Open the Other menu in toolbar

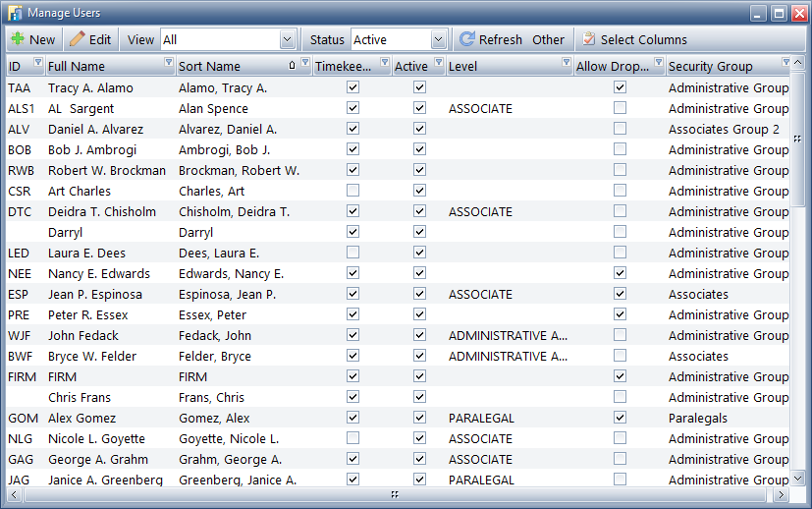pos(548,39)
